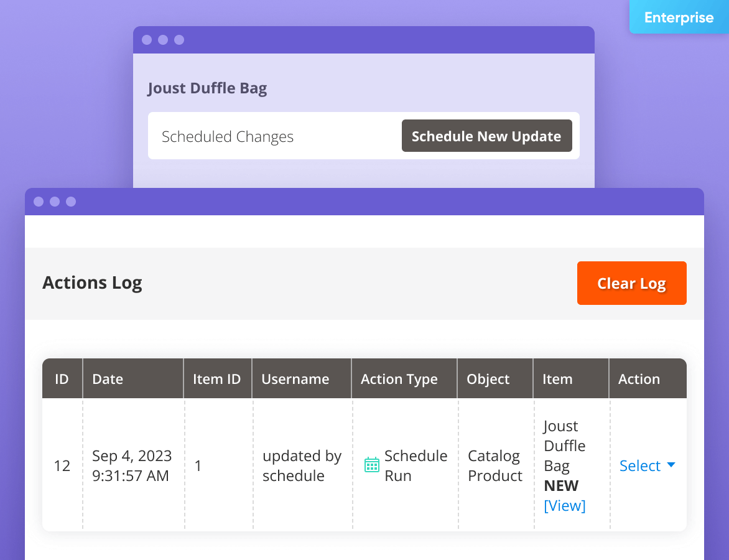
Task: Sort the table by the Date column
Action: 108,378
